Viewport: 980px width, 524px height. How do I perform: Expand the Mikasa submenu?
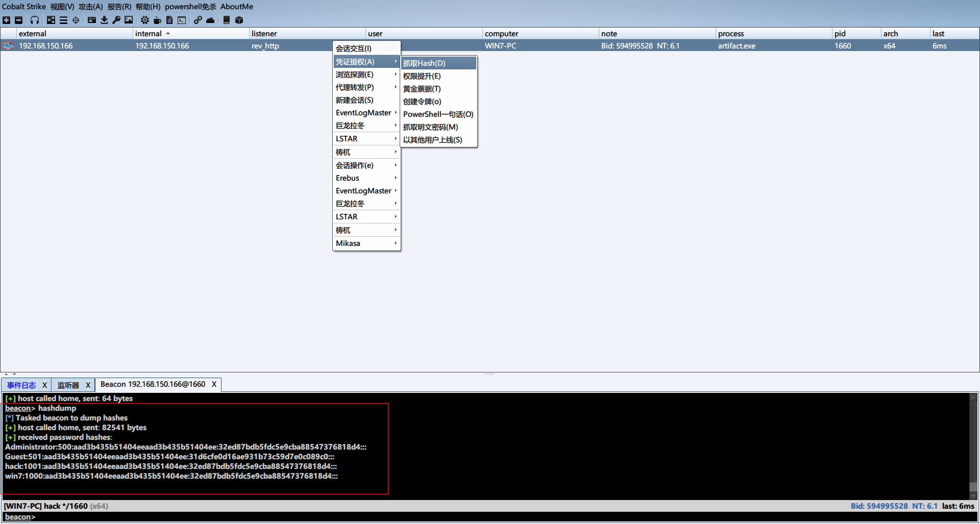click(366, 243)
